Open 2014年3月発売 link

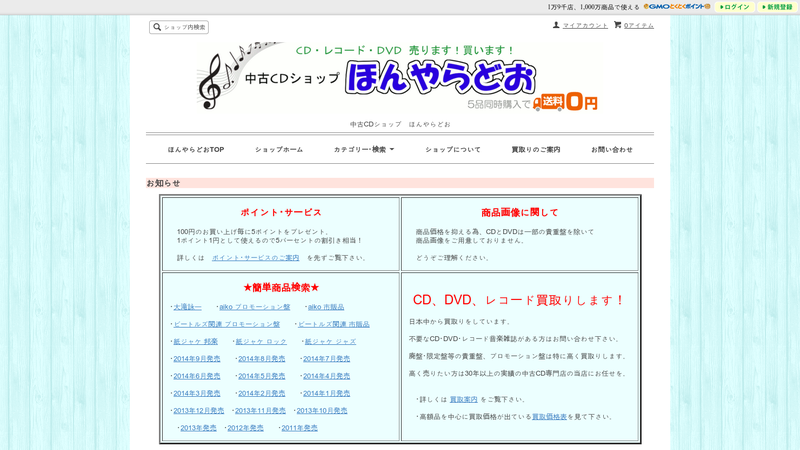(197, 394)
